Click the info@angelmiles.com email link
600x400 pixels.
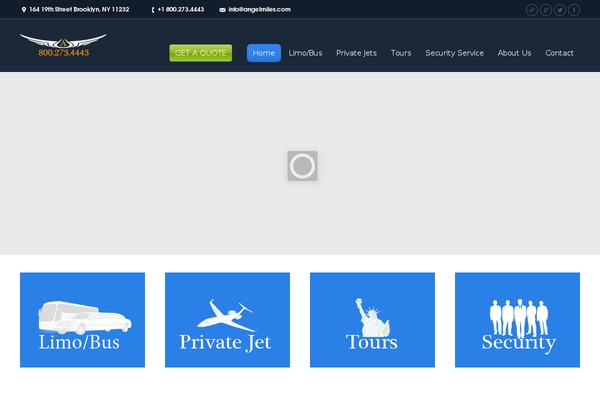(x=259, y=10)
